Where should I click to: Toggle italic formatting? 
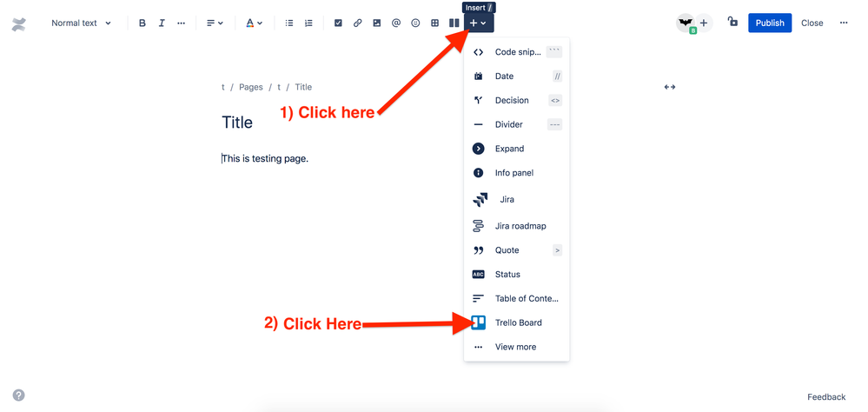tap(162, 23)
